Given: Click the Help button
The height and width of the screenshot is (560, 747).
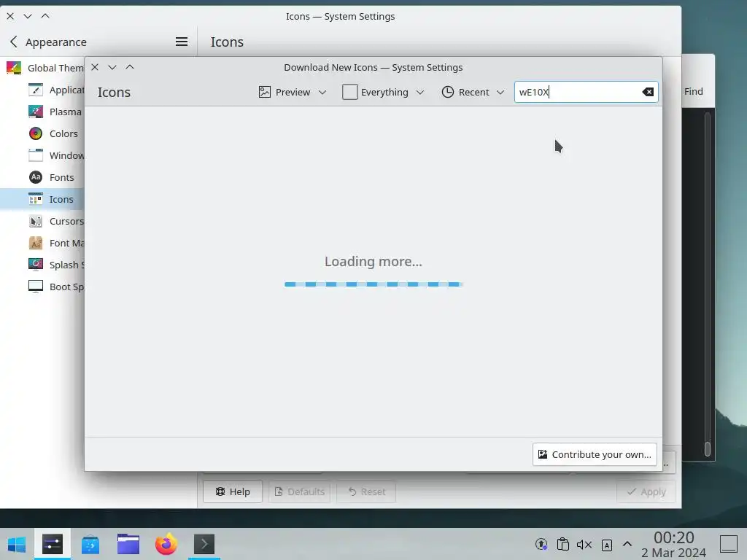Looking at the screenshot, I should pyautogui.click(x=233, y=491).
